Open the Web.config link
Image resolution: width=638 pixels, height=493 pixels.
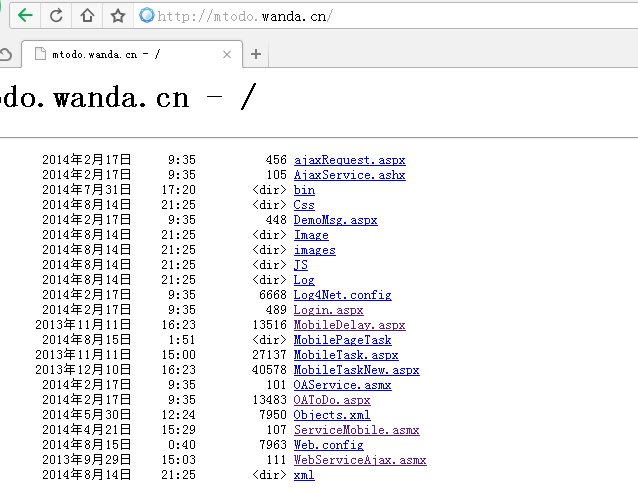click(x=328, y=445)
